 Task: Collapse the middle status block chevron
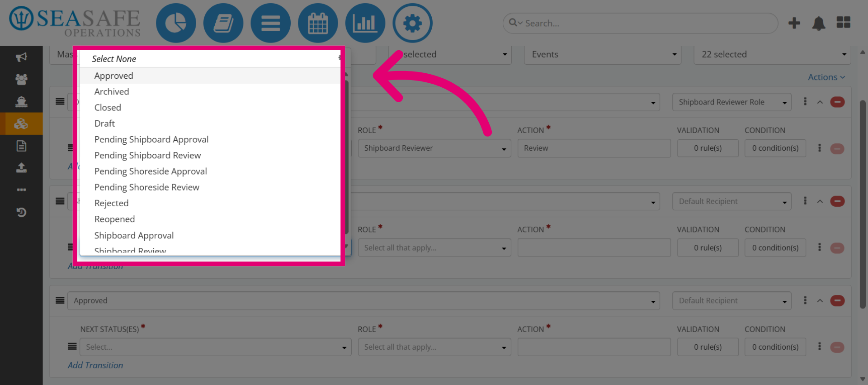[x=820, y=201]
